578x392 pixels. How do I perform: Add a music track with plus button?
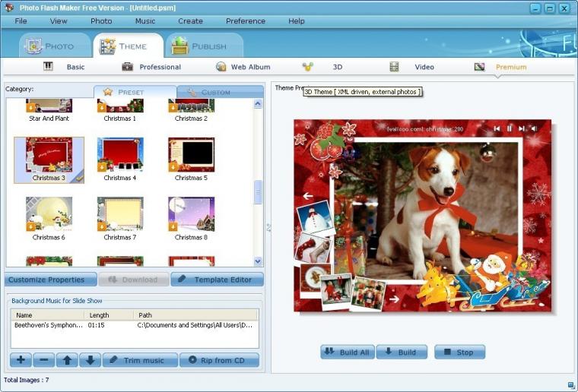21,360
